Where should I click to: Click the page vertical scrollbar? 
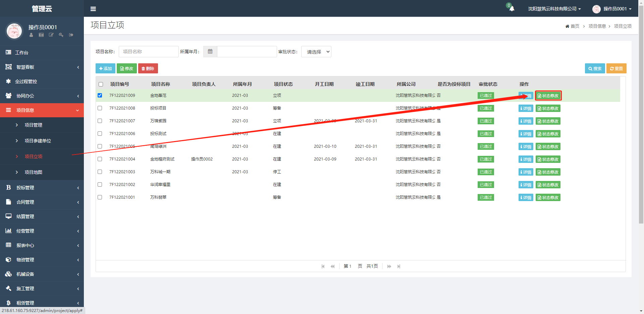[641, 114]
